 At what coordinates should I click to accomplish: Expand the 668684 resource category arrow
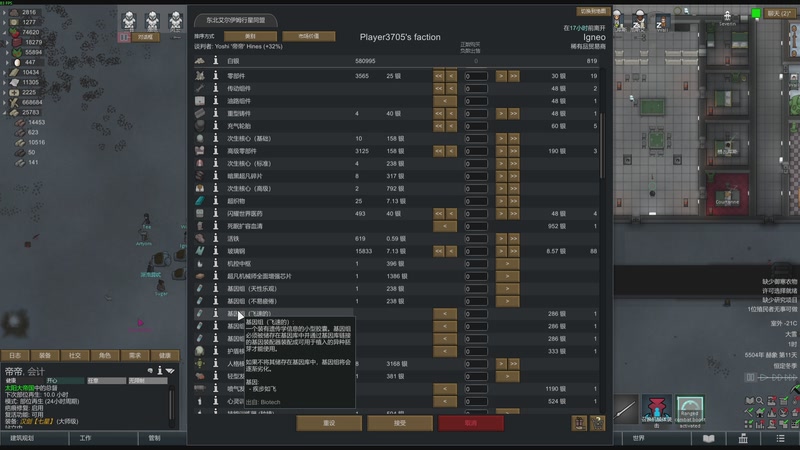4,103
